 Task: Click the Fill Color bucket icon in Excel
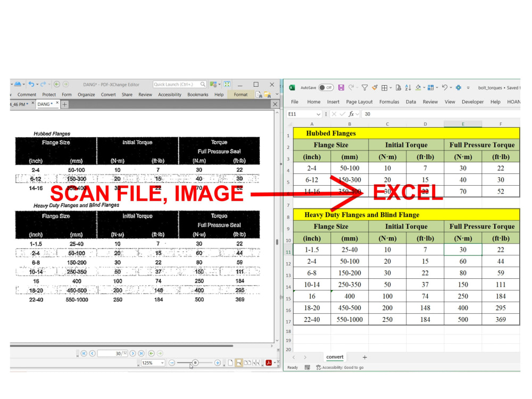click(418, 88)
